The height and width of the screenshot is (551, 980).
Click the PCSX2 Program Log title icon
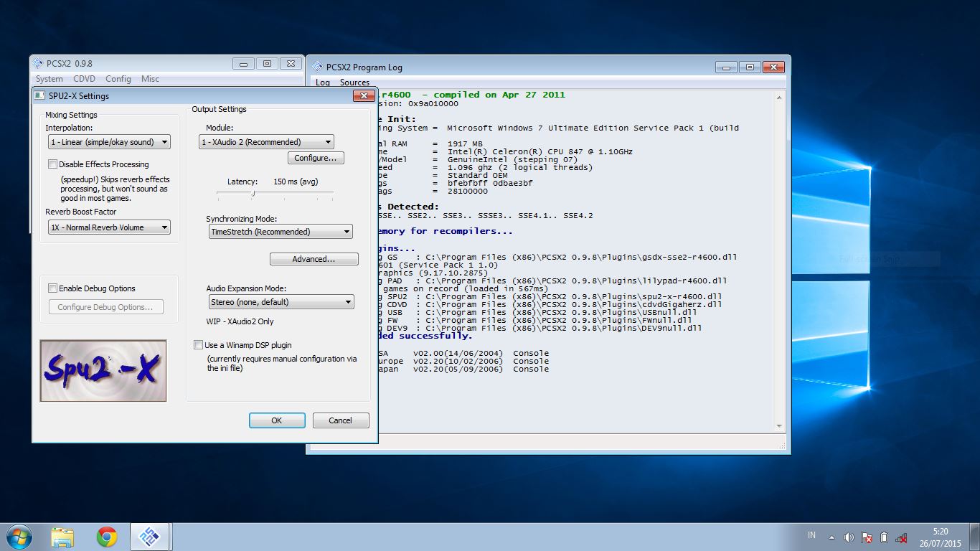[x=317, y=67]
